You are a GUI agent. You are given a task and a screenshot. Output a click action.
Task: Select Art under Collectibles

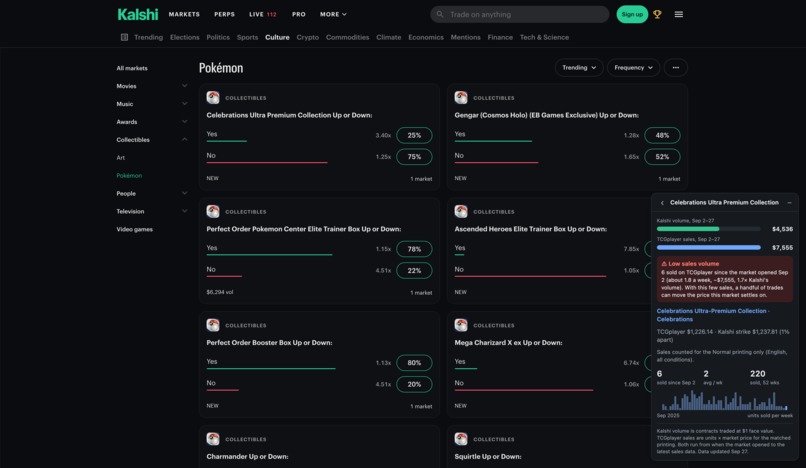point(120,157)
